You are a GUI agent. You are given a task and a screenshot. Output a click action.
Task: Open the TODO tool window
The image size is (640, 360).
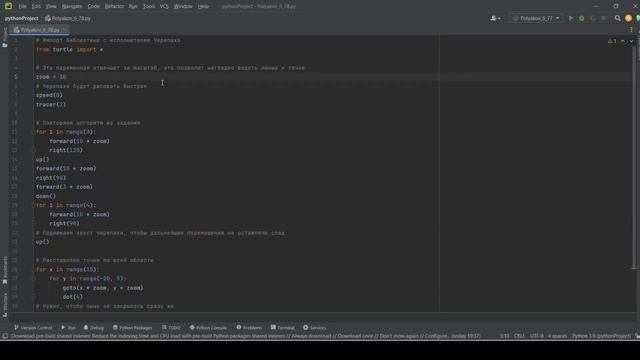(171, 327)
